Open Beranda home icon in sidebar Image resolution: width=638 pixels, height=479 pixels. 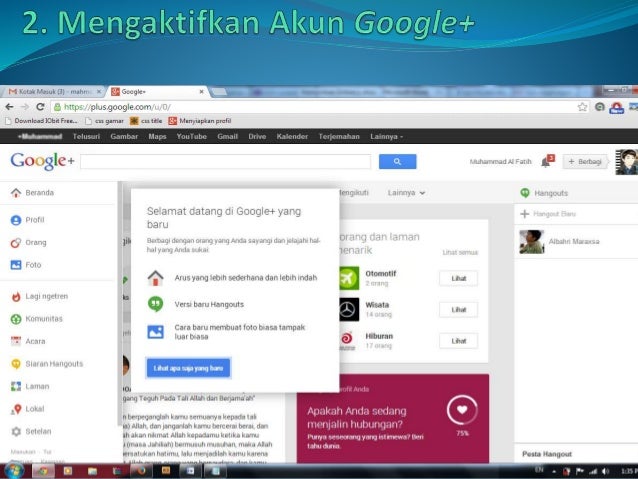16,192
